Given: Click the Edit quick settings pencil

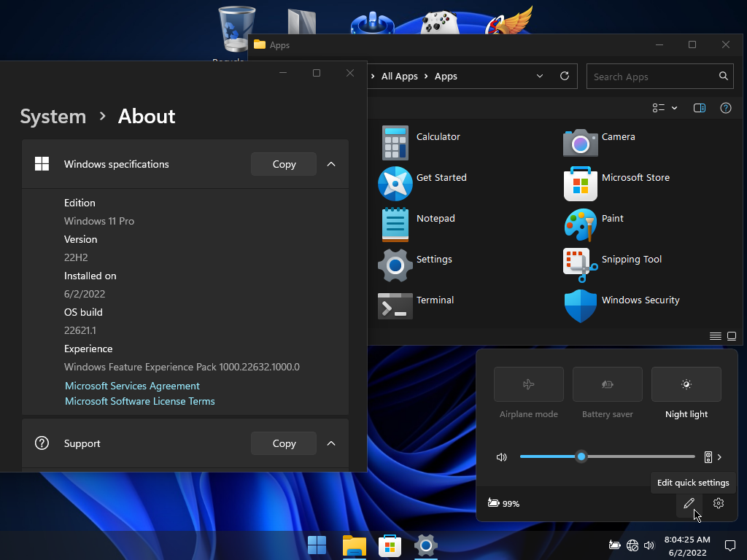Looking at the screenshot, I should (689, 503).
